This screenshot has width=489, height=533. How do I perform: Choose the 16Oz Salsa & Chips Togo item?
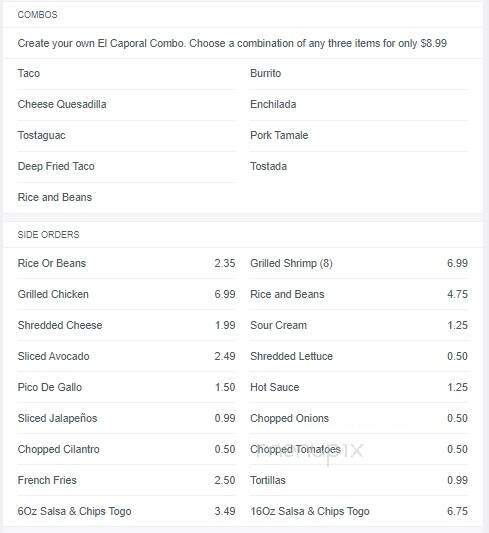tap(359, 511)
